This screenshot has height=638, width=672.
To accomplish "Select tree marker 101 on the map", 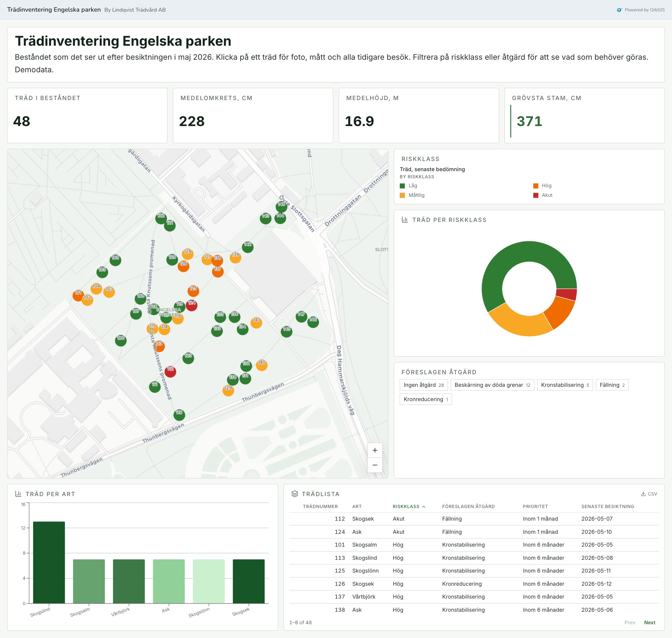I will pos(78,295).
